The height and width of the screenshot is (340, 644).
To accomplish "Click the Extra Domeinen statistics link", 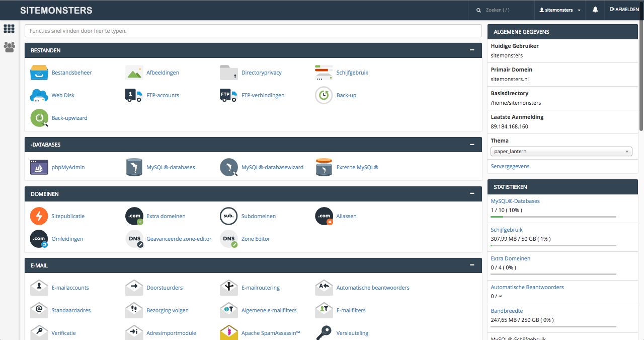I will (510, 258).
